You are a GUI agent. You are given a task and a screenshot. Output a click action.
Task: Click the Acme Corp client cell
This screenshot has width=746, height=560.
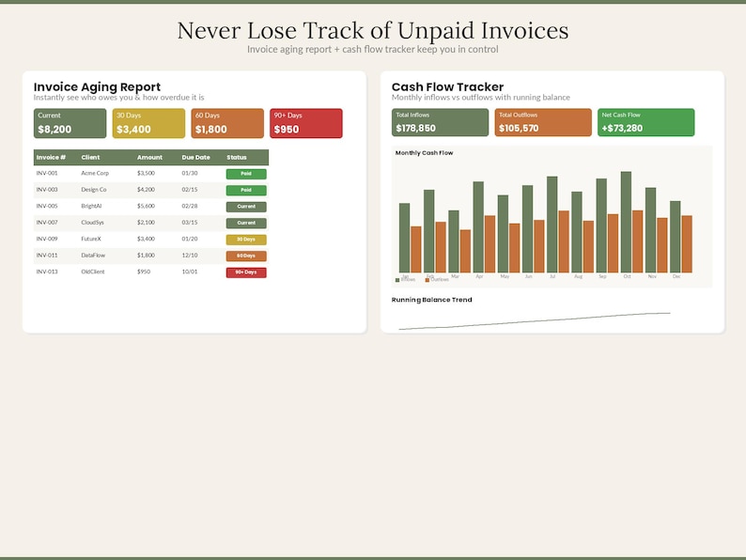pyautogui.click(x=95, y=173)
